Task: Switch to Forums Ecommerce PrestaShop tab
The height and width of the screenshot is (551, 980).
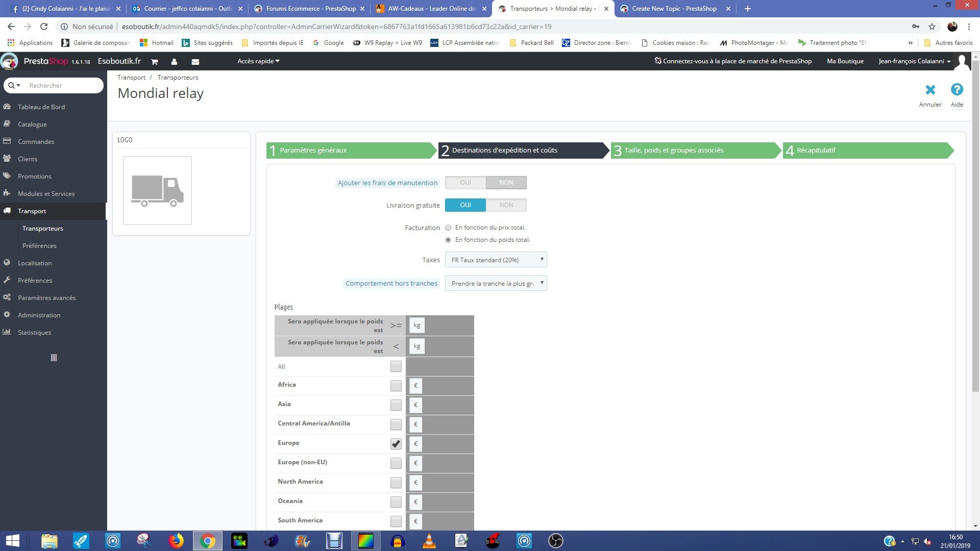Action: point(310,9)
